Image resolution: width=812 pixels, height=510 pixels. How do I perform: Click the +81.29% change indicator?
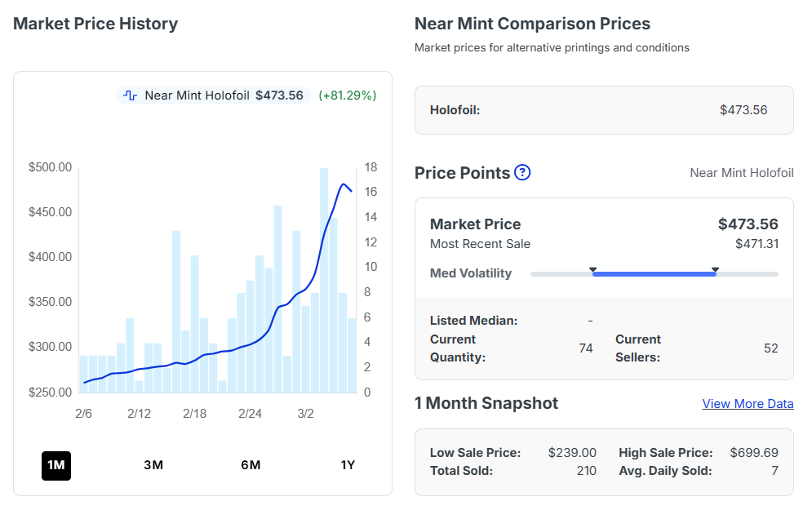point(347,95)
